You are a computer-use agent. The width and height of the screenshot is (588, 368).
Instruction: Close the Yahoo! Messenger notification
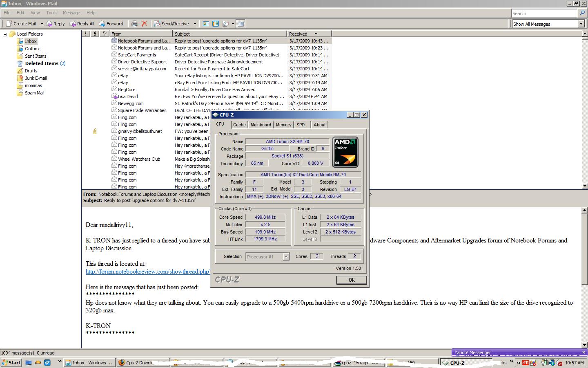tap(584, 352)
